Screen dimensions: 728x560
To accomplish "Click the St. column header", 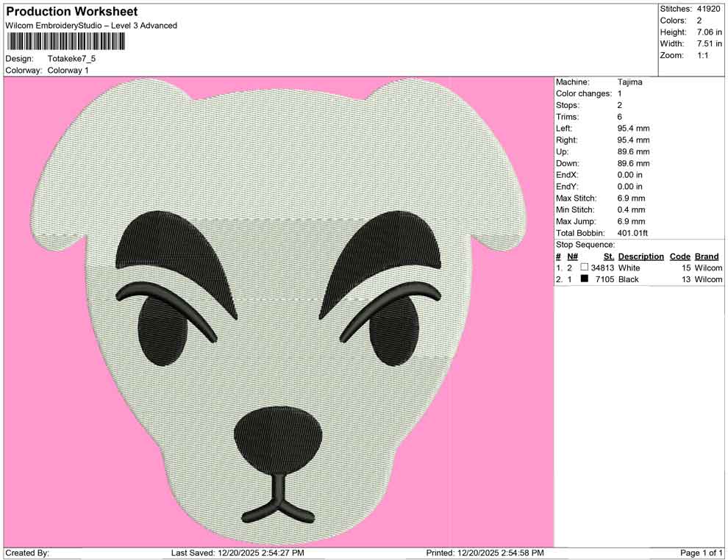I will [x=608, y=256].
